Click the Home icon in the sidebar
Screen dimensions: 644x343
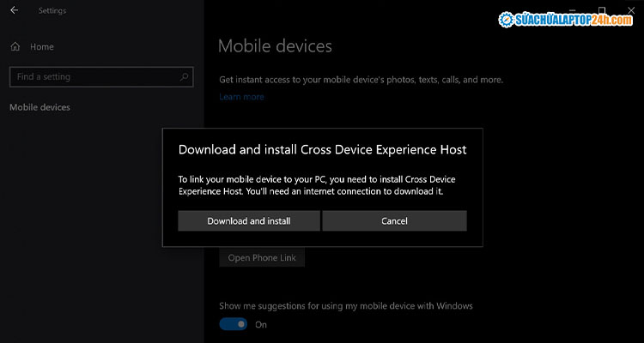click(x=15, y=46)
